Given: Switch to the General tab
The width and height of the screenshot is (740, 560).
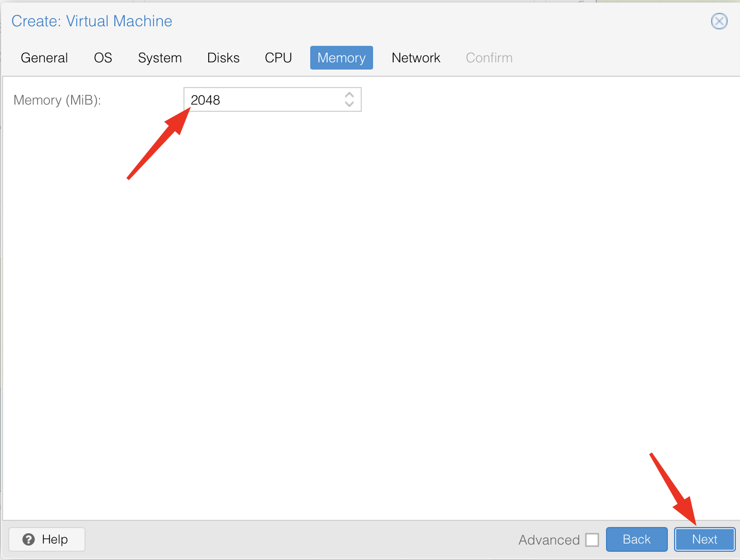Looking at the screenshot, I should 44,58.
